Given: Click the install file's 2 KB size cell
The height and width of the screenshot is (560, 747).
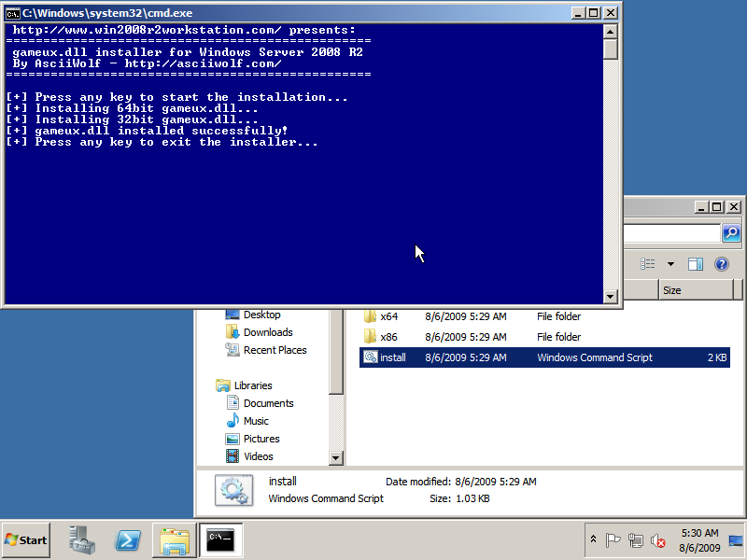Looking at the screenshot, I should [717, 357].
